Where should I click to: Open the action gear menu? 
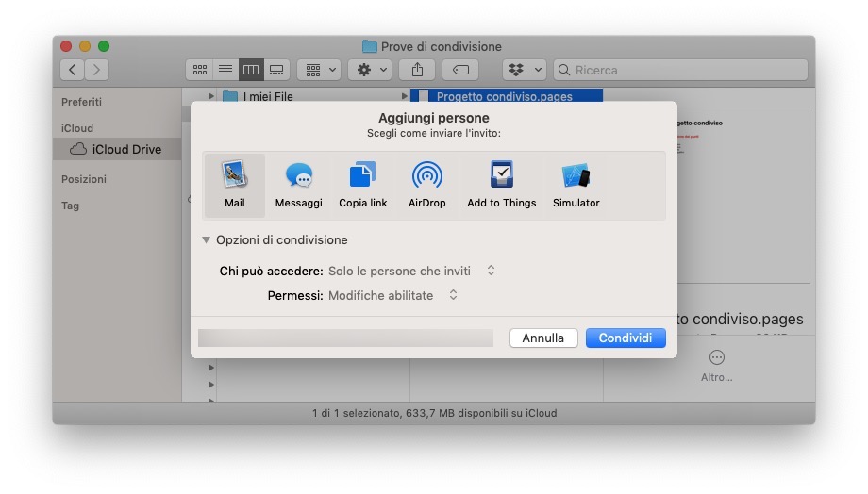tap(369, 70)
